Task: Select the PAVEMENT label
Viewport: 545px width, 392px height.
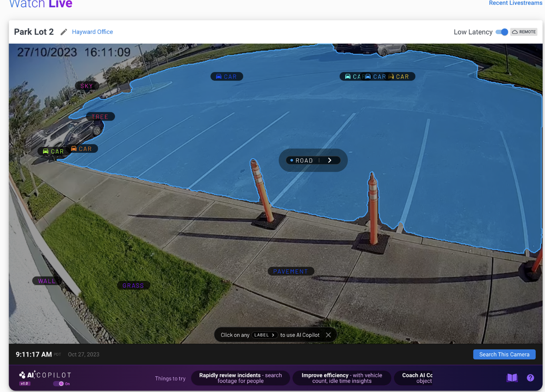Action: click(x=291, y=271)
